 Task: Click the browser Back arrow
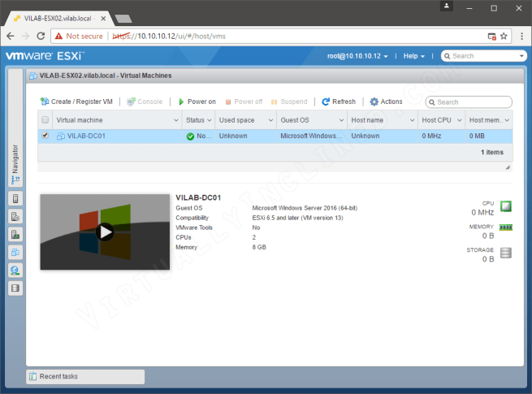(x=11, y=36)
